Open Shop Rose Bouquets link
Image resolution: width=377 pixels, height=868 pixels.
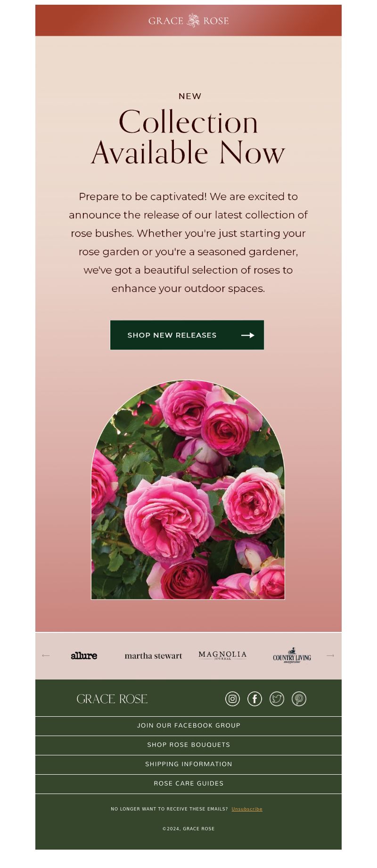point(188,745)
